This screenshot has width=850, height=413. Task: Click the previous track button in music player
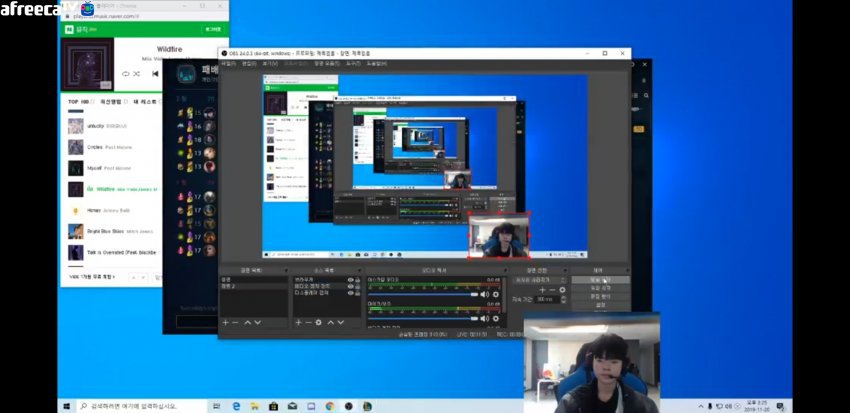point(155,74)
